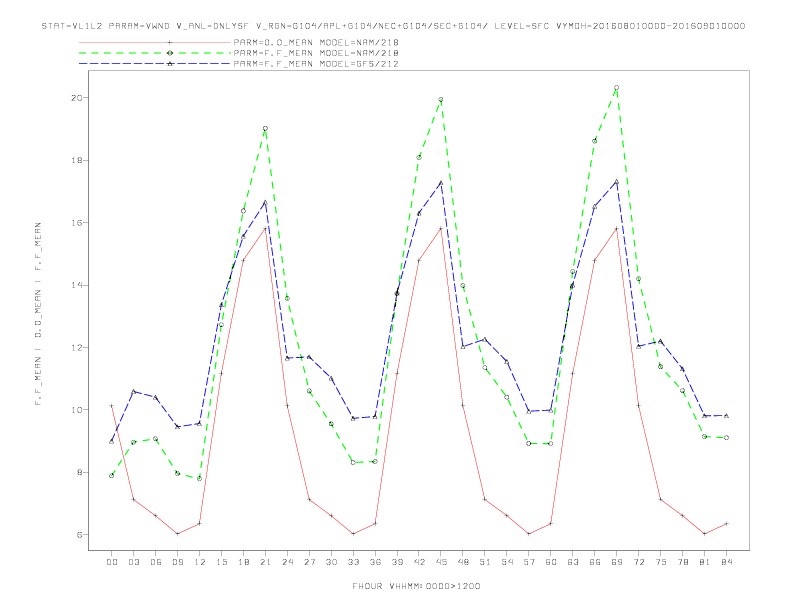
Task: Click x-axis tick label 48
Action: pyautogui.click(x=463, y=562)
